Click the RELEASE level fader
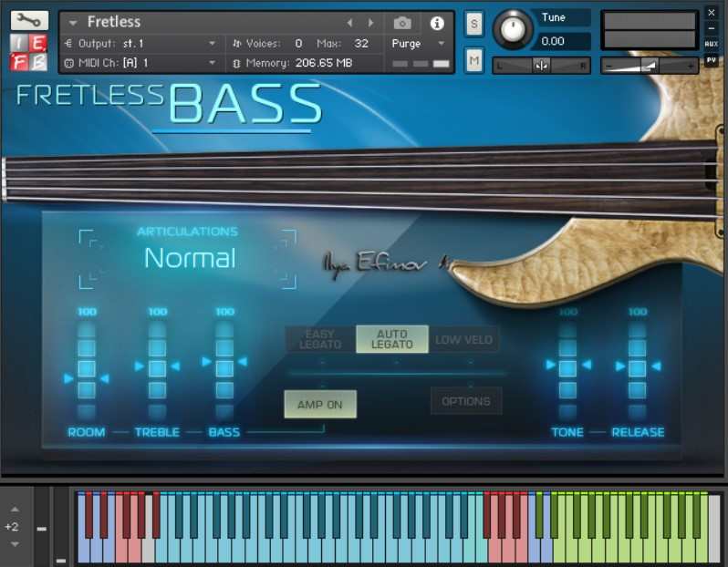This screenshot has height=567, width=728. click(x=638, y=368)
